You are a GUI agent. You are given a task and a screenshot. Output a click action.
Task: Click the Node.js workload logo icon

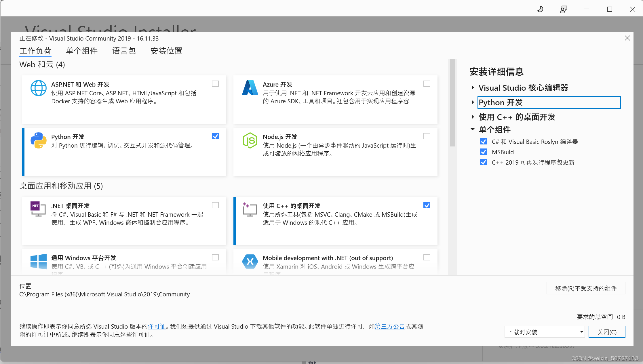[x=250, y=140]
